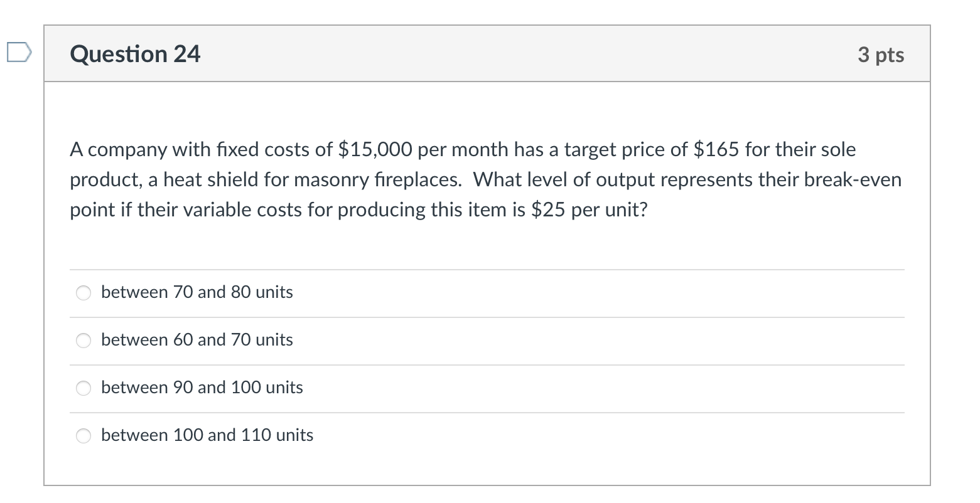The image size is (980, 503).
Task: Click the "between 60 and 70 units" answer label
Action: point(197,340)
